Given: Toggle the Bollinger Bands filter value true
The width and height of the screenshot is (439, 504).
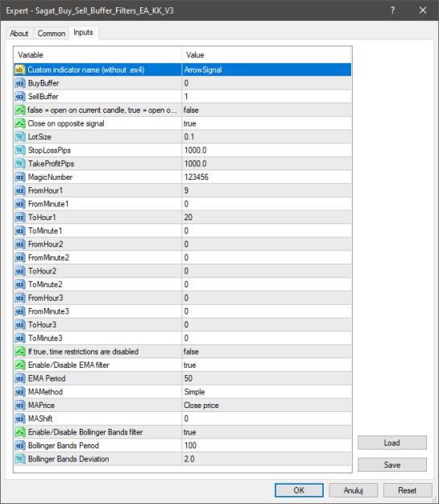Looking at the screenshot, I should pos(267,432).
